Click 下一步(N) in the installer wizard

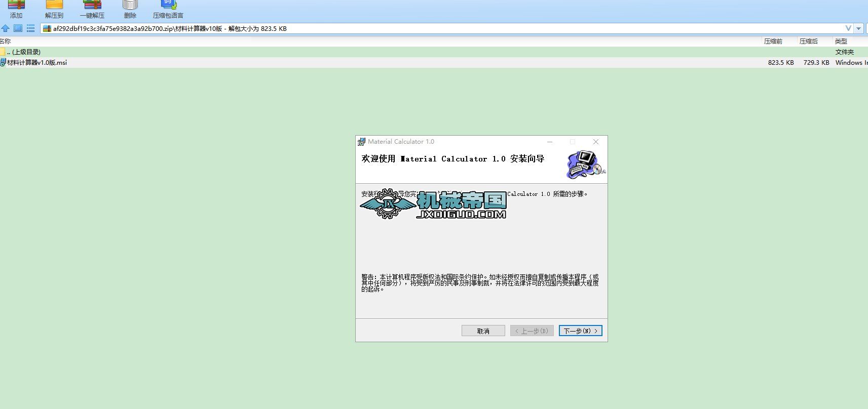click(580, 331)
